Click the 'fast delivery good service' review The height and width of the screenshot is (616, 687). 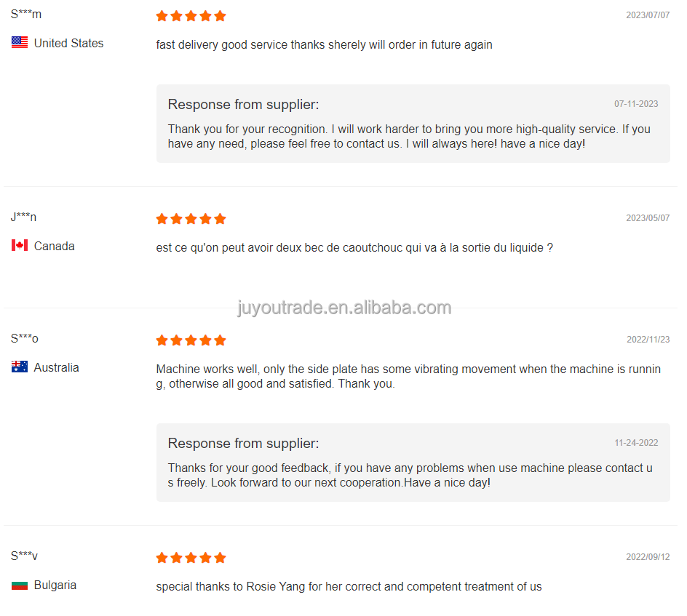coord(324,45)
